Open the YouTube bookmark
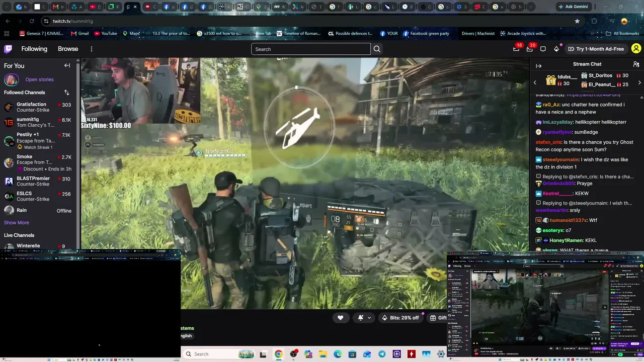Viewport: 644px width, 362px height. [x=106, y=34]
